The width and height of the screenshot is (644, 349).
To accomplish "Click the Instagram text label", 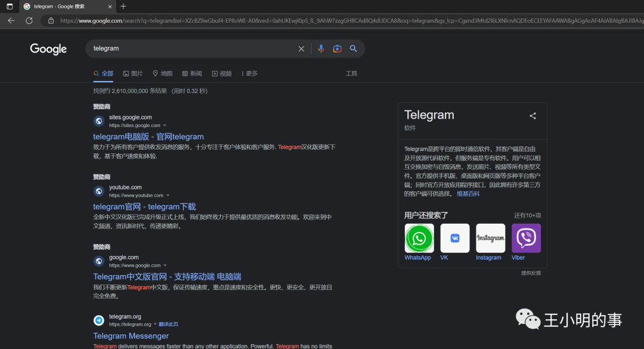I will click(x=488, y=258).
